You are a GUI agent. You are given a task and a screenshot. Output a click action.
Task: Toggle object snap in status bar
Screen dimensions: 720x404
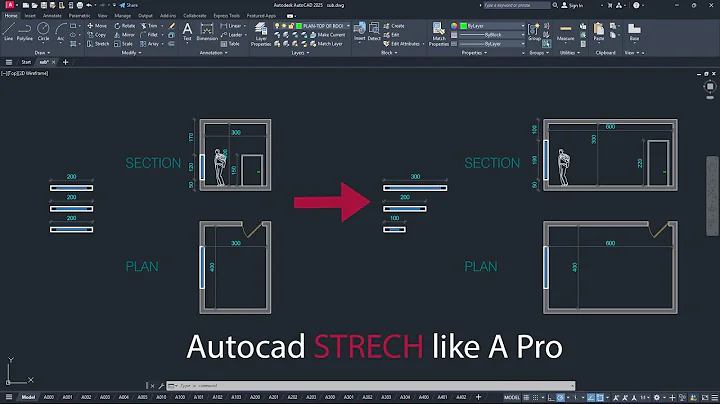[600, 397]
